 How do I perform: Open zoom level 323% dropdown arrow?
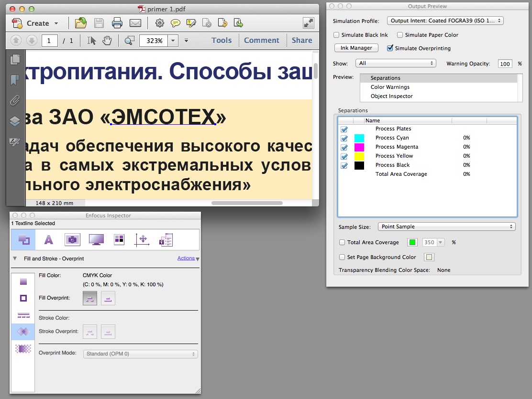(173, 41)
